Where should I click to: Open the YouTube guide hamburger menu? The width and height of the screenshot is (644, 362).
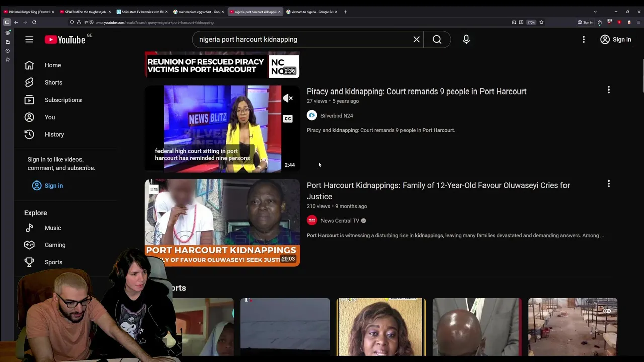tap(29, 39)
